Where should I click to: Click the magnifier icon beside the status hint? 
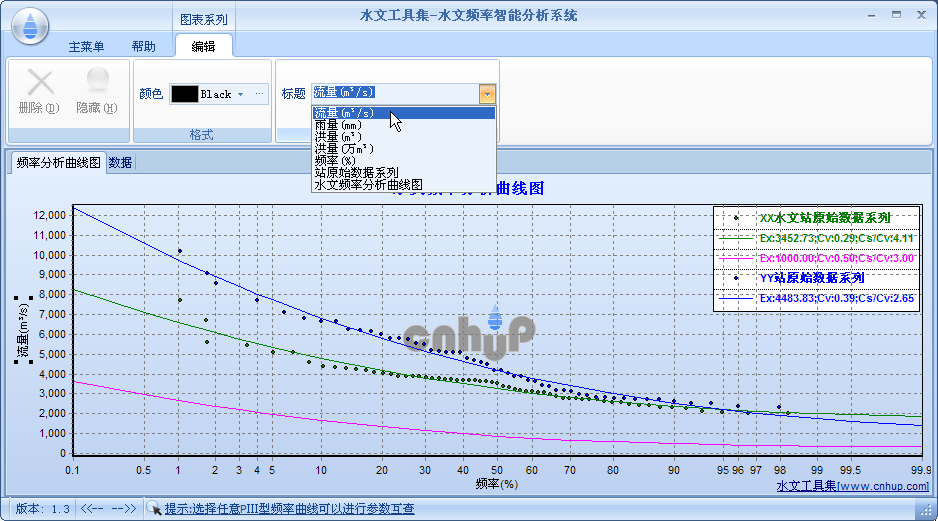[x=154, y=509]
